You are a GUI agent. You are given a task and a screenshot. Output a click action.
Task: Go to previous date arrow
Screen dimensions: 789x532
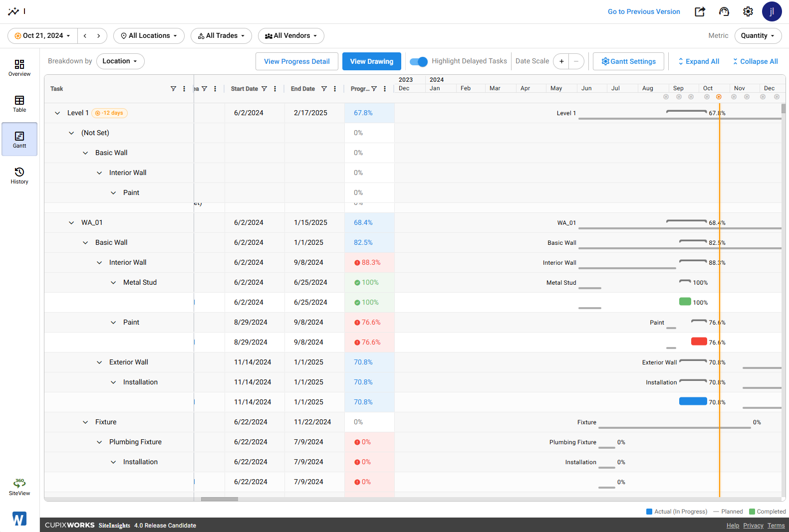85,36
